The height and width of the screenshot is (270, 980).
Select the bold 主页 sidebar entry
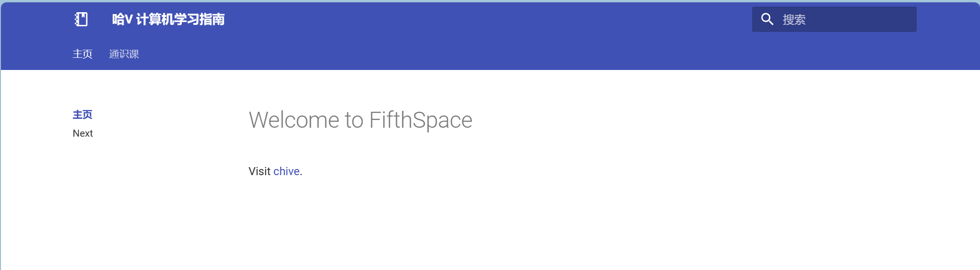pyautogui.click(x=83, y=115)
